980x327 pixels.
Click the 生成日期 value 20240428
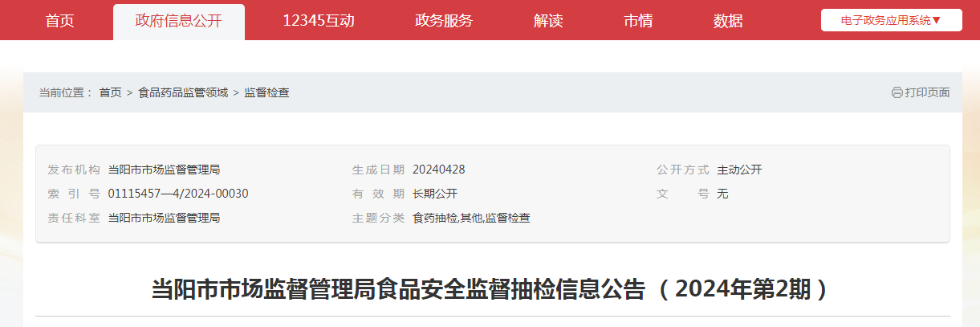pos(439,170)
